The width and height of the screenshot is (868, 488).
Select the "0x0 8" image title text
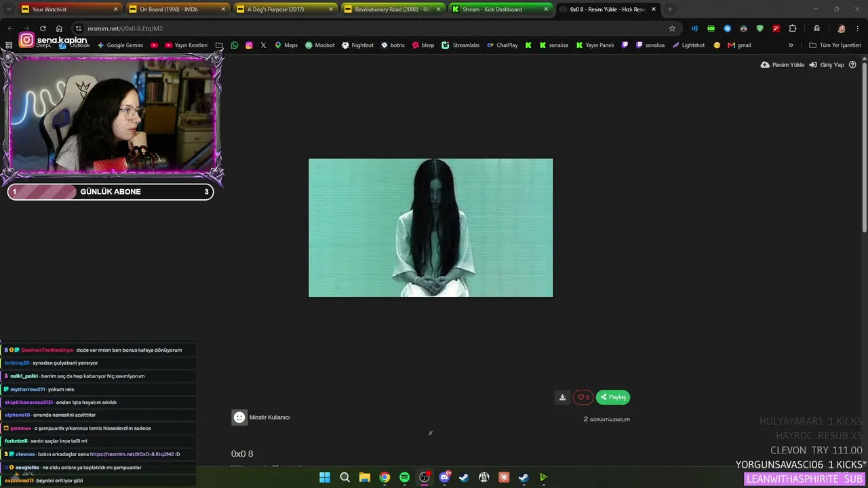(x=242, y=453)
